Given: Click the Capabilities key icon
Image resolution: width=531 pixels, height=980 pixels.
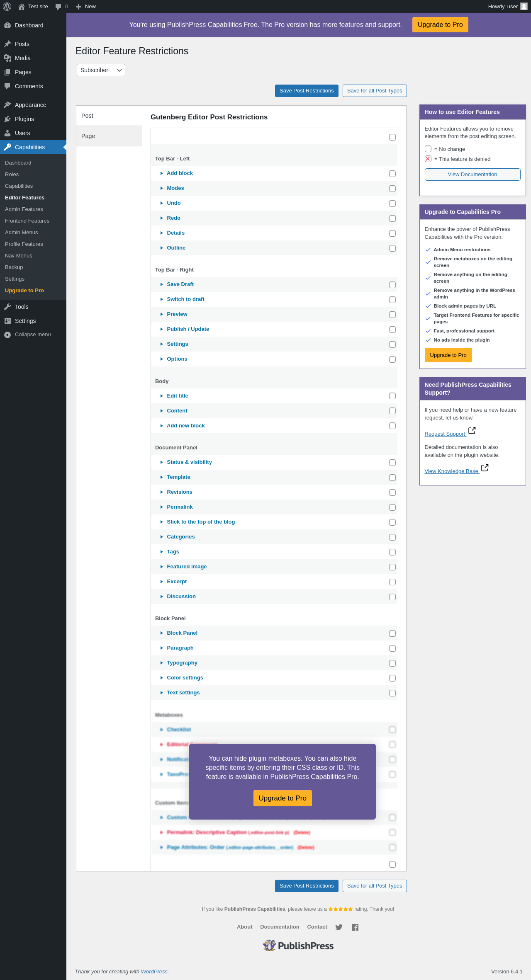Looking at the screenshot, I should click(x=7, y=147).
